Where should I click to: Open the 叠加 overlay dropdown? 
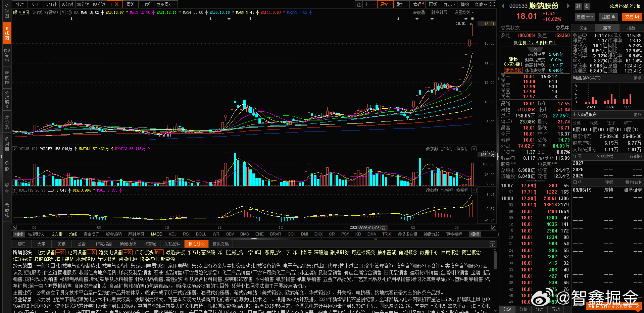[x=402, y=4]
